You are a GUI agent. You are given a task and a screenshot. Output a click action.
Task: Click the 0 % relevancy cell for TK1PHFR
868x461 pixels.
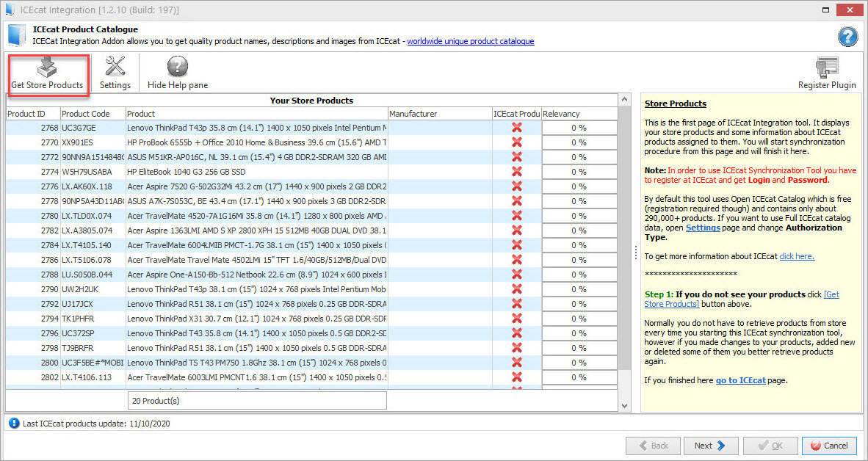click(579, 318)
